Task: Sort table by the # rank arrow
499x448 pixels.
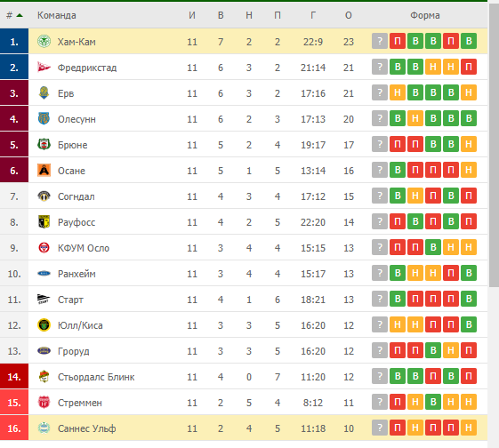Action: (x=20, y=15)
